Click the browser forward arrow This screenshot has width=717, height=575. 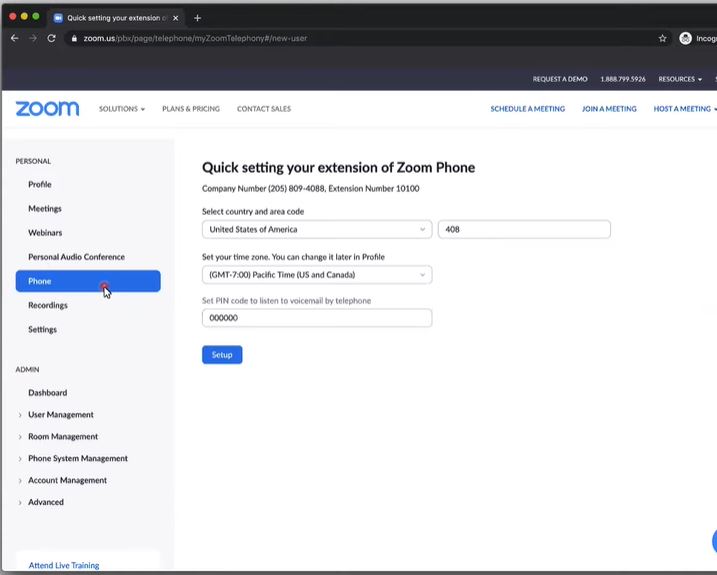(x=33, y=38)
